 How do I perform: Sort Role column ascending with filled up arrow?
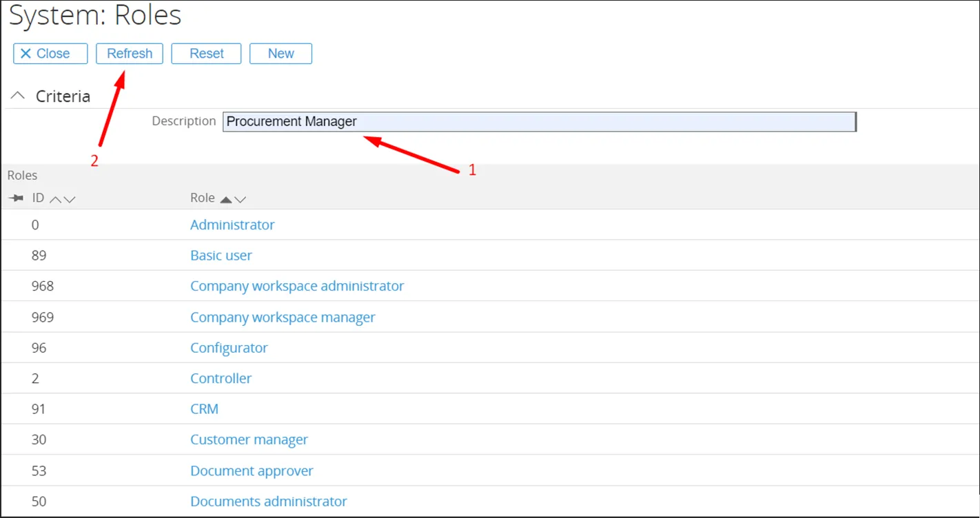pyautogui.click(x=225, y=199)
